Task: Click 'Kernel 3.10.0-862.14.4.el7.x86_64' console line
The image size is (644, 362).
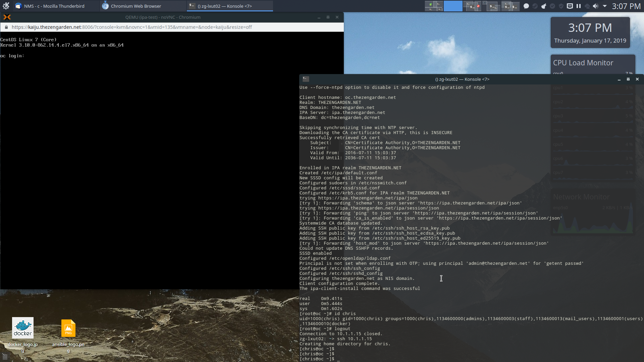Action: pos(62,45)
